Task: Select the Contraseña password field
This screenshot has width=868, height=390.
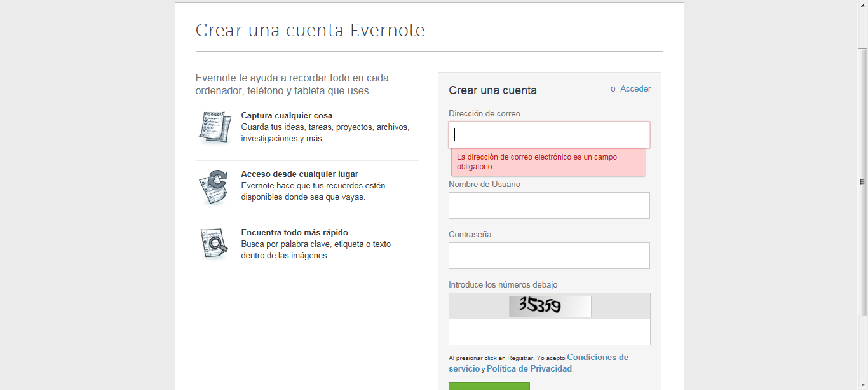Action: coord(549,256)
